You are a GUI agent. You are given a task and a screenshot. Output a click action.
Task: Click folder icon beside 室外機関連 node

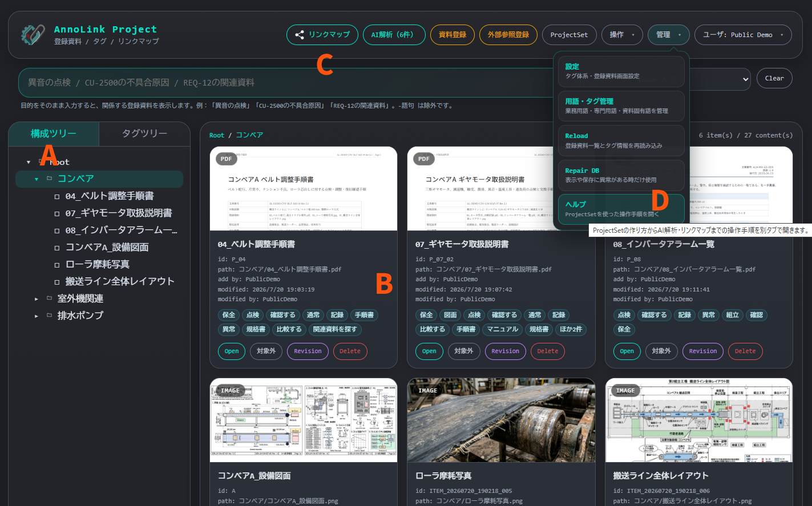49,298
